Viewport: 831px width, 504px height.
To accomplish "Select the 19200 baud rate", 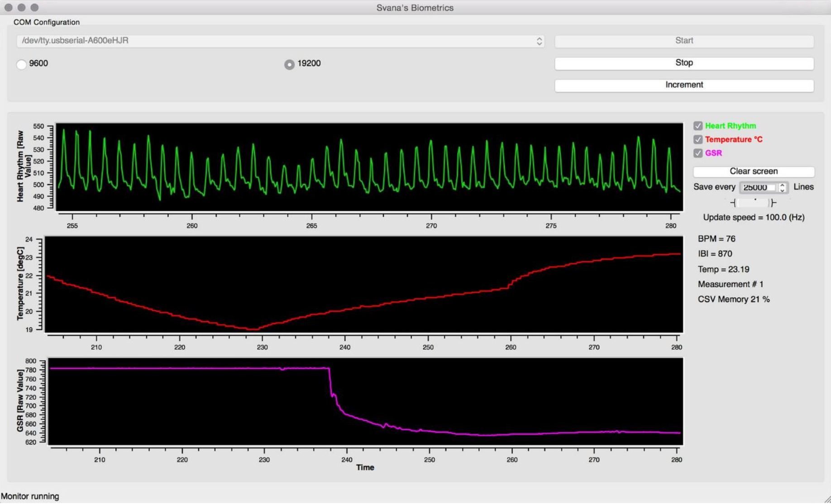I will [289, 64].
